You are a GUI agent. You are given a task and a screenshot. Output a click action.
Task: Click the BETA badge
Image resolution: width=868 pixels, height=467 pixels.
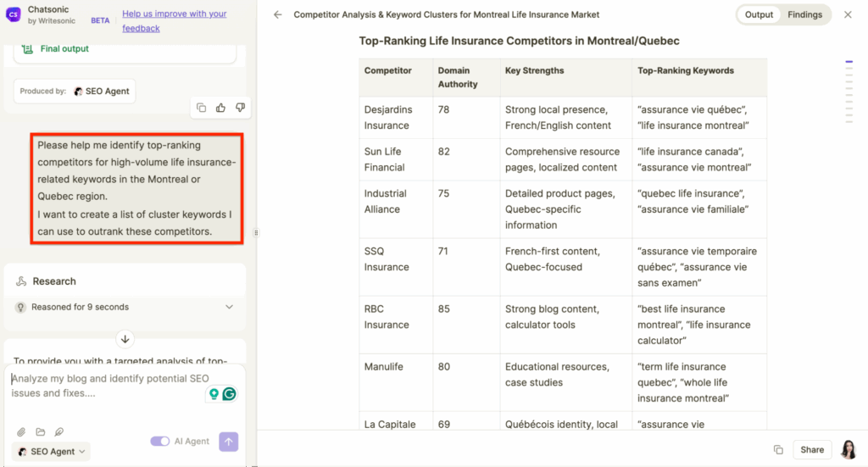point(100,20)
